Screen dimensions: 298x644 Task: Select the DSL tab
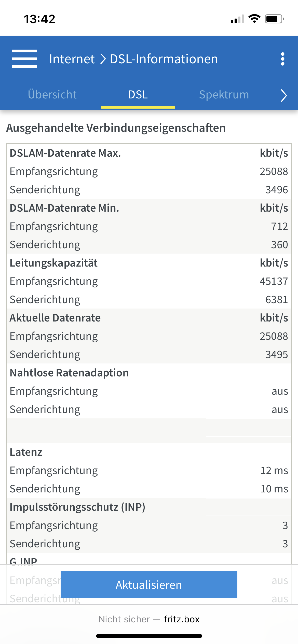coord(138,95)
